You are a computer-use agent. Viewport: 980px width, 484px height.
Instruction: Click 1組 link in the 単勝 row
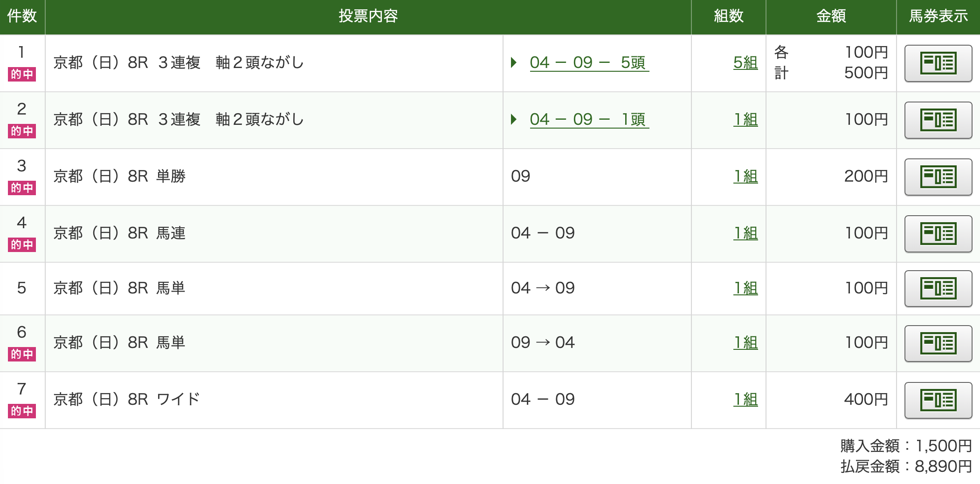[745, 176]
